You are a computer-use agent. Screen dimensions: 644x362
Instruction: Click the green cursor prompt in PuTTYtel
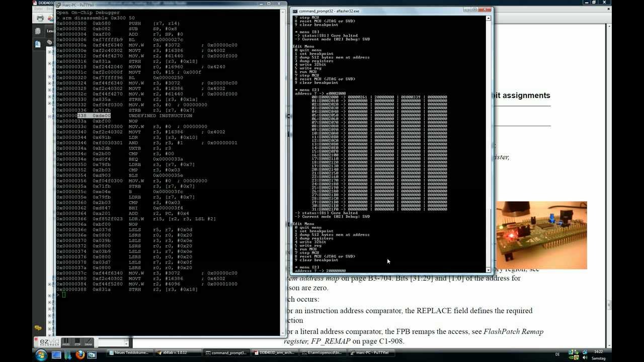point(63,295)
